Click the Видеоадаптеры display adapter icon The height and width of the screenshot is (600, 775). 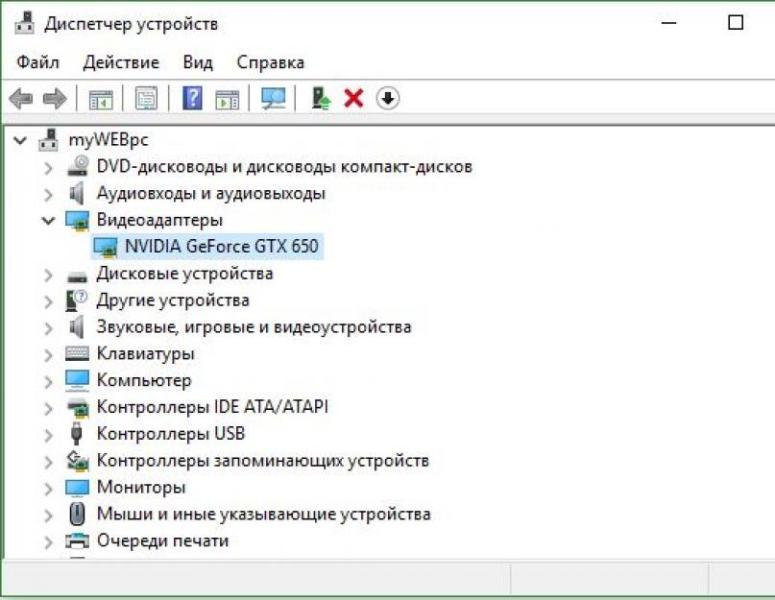tap(78, 220)
